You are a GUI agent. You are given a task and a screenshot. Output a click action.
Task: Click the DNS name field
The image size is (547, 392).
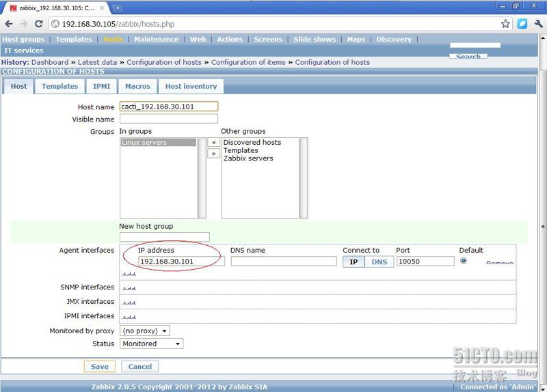point(284,262)
